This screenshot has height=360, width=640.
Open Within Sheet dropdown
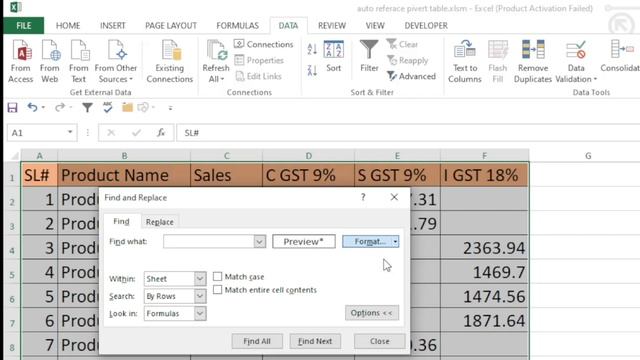(200, 279)
